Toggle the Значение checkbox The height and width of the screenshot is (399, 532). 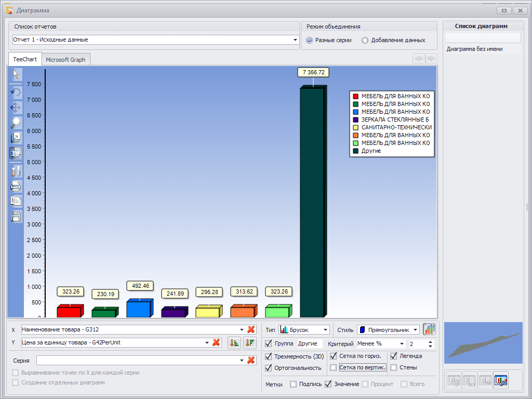(328, 384)
